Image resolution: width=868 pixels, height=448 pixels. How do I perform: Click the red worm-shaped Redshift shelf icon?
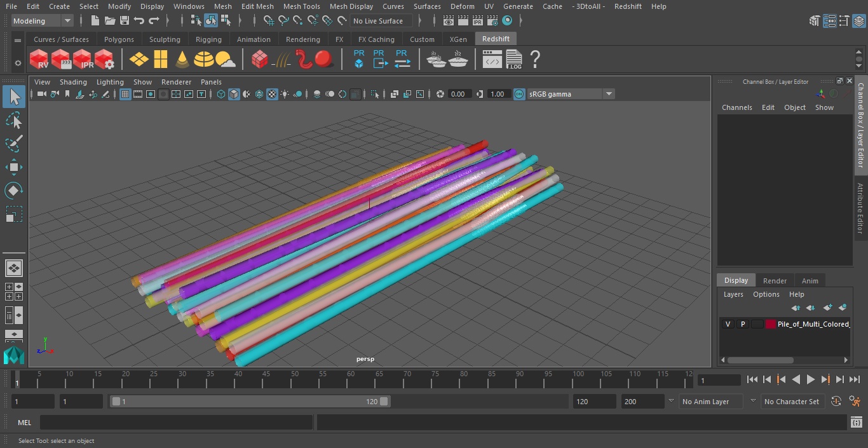(x=303, y=60)
